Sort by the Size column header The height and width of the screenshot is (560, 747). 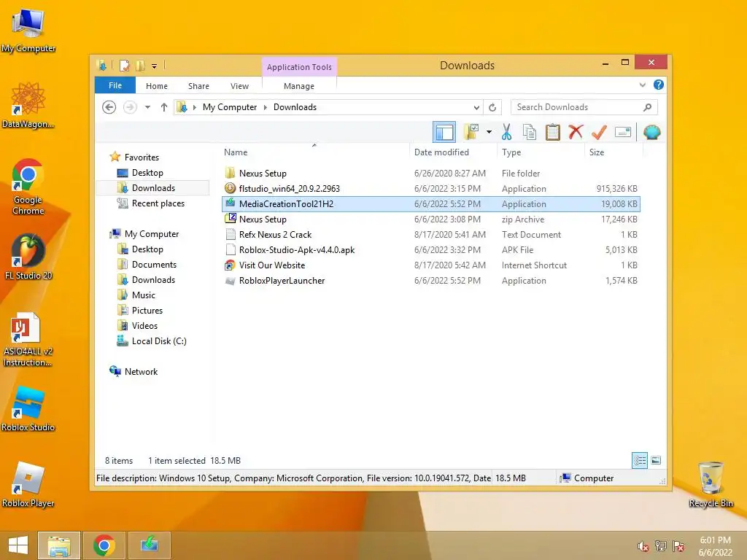(x=614, y=152)
